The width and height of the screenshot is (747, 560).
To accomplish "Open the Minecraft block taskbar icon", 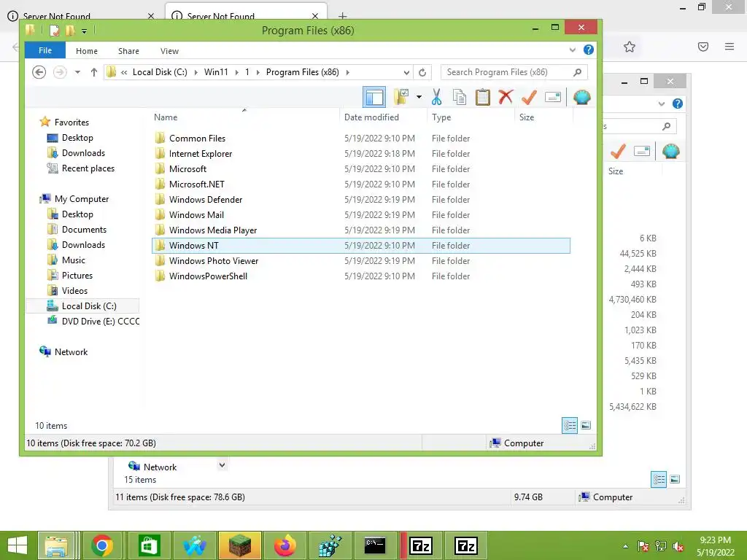I will coord(240,545).
